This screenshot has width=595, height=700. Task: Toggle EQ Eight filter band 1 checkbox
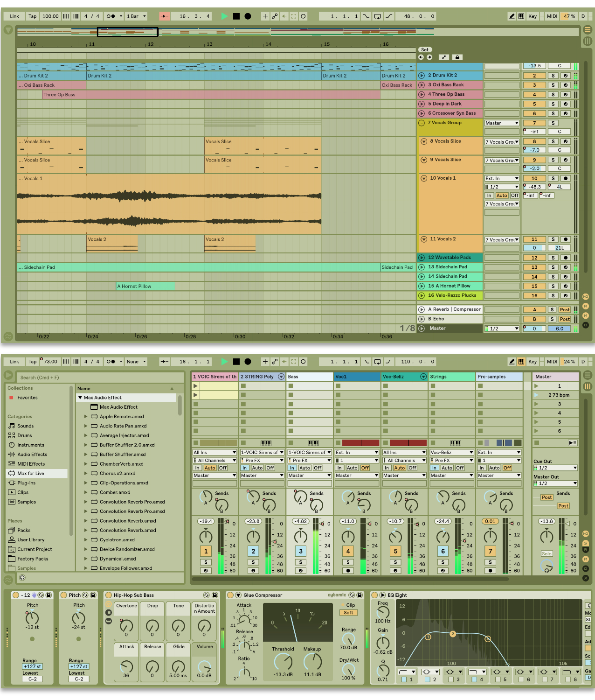tap(404, 679)
